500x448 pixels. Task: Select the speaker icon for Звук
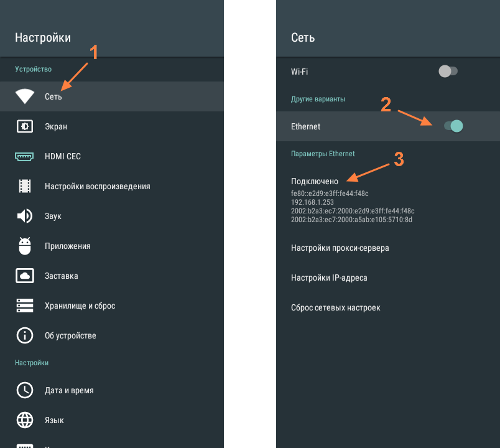pos(25,216)
